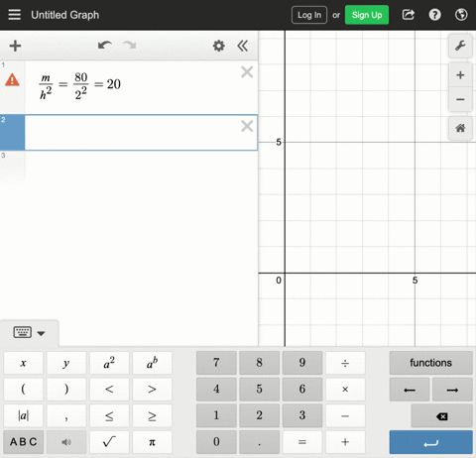Tap the greater-than-or-equal key
The width and height of the screenshot is (476, 458).
pyautogui.click(x=152, y=415)
